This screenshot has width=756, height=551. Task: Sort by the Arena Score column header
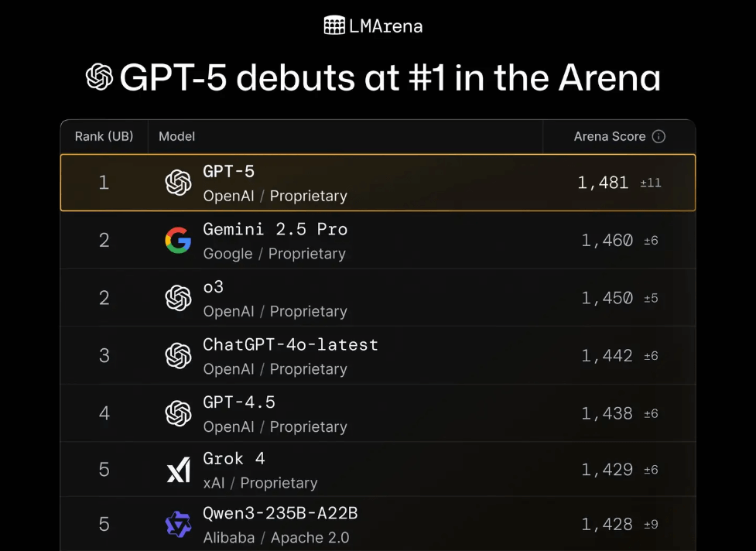tap(610, 136)
